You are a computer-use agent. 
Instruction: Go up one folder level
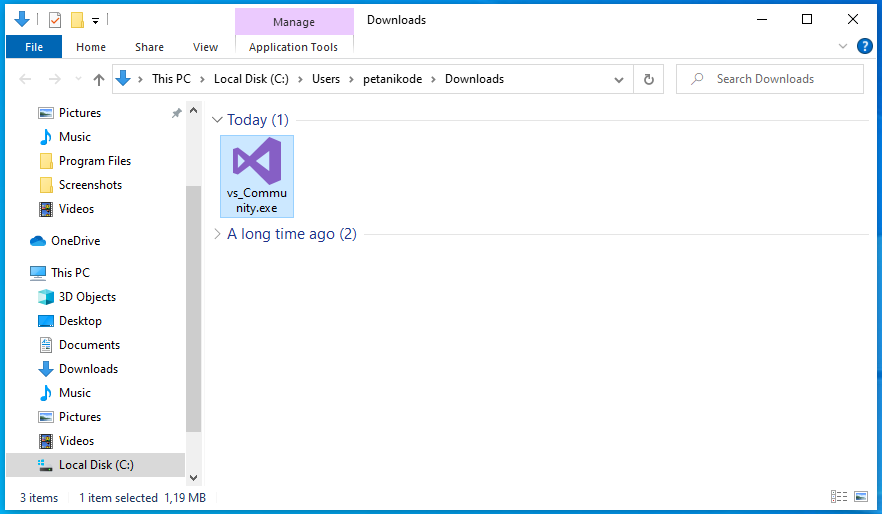click(99, 79)
